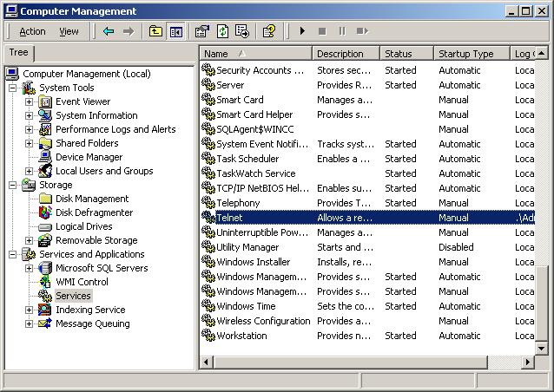Click the Forward arrow toolbar icon
This screenshot has width=554, height=392.
[x=129, y=31]
